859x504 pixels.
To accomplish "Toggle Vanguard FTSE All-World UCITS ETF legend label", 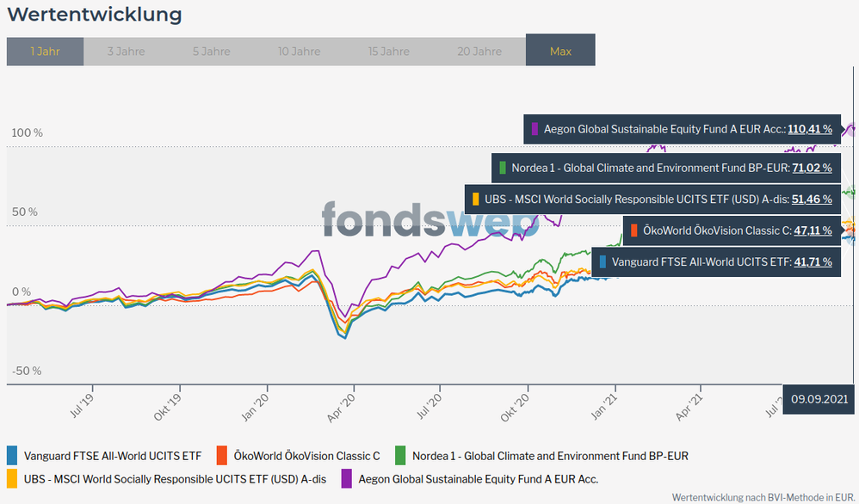I will point(112,456).
